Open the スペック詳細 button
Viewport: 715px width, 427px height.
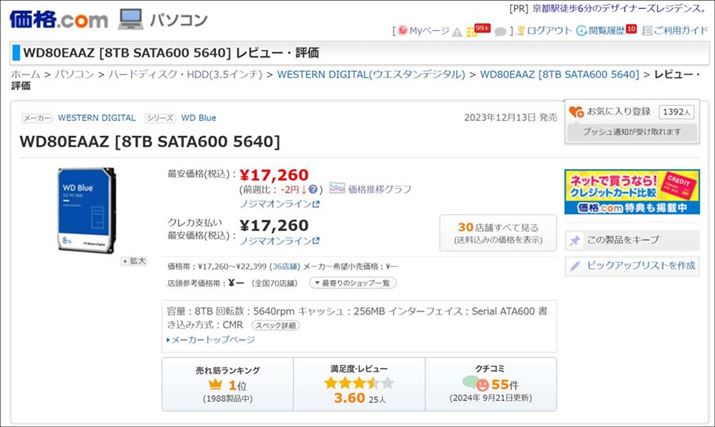[x=275, y=325]
